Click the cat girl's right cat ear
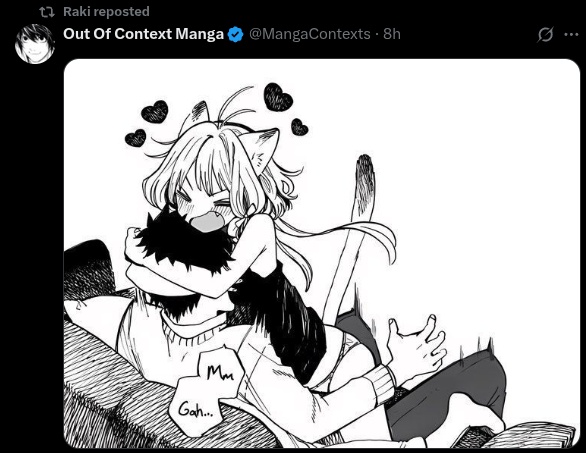This screenshot has width=586, height=453. (x=265, y=148)
